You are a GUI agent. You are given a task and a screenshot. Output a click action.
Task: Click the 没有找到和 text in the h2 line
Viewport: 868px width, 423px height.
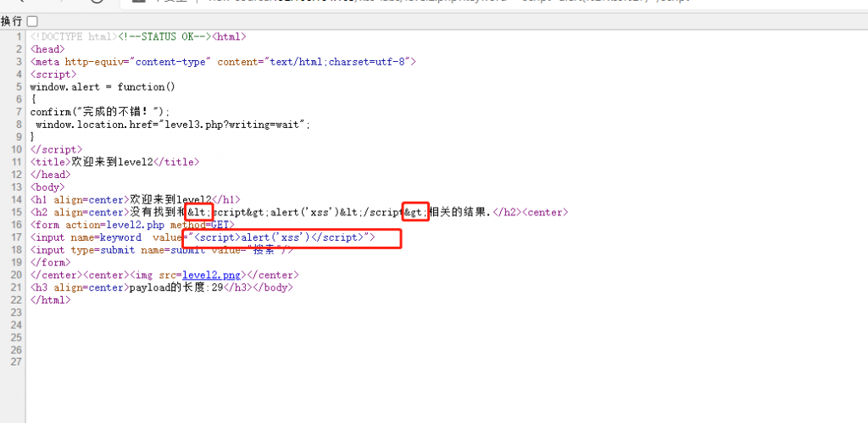point(159,212)
